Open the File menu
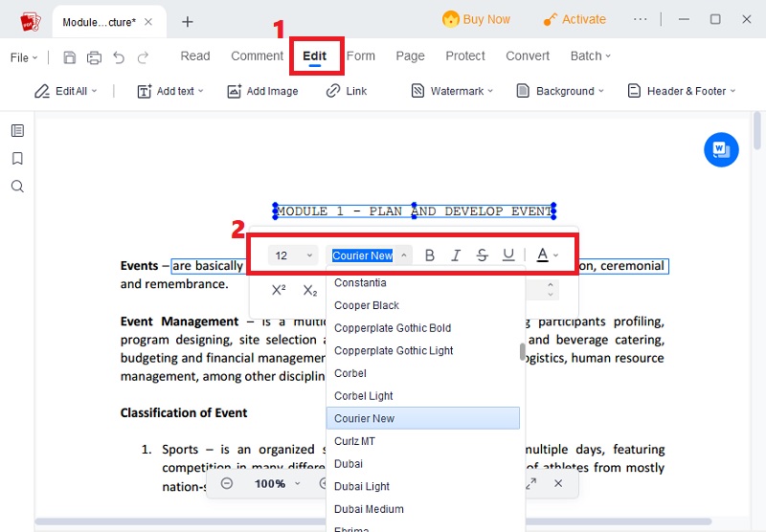The width and height of the screenshot is (766, 532). pyautogui.click(x=23, y=57)
